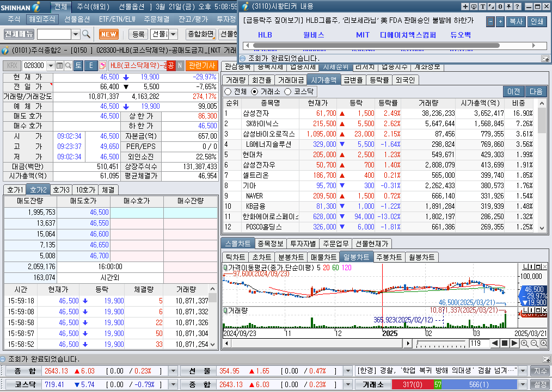Decrease ticker text size with minus button
Screen dimensions: 552x392
pyautogui.click(x=490, y=21)
